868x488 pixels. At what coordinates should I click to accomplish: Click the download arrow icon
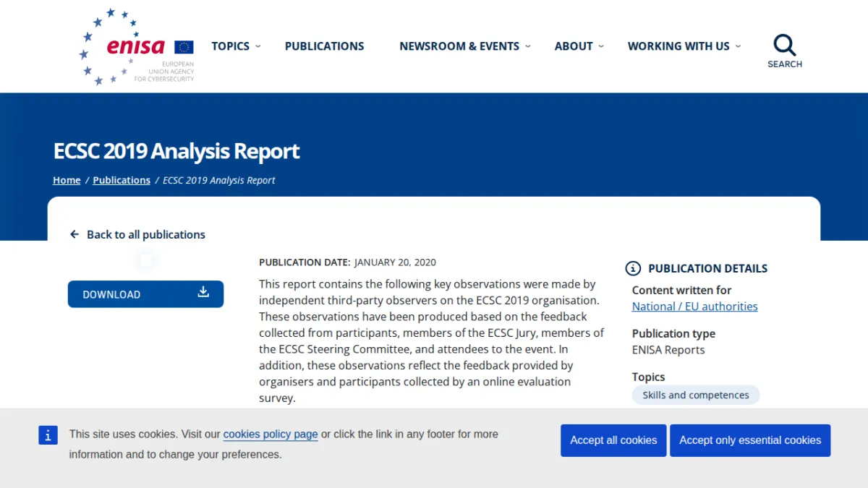pyautogui.click(x=203, y=291)
